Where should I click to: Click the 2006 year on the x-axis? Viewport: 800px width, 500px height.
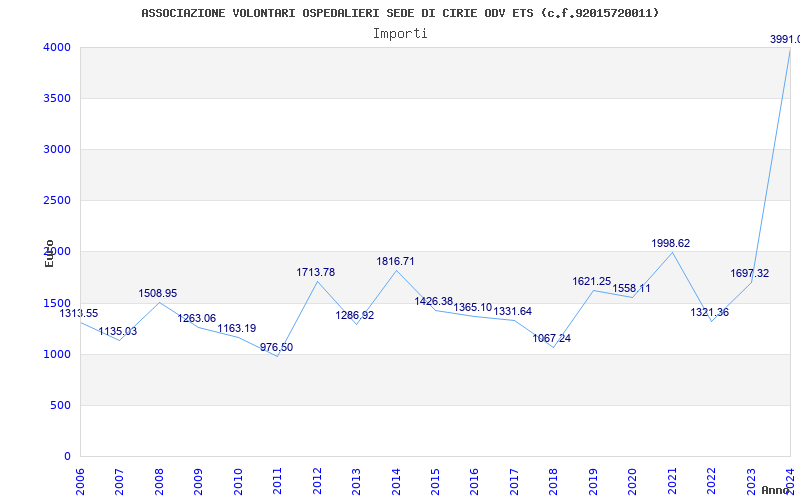click(80, 480)
